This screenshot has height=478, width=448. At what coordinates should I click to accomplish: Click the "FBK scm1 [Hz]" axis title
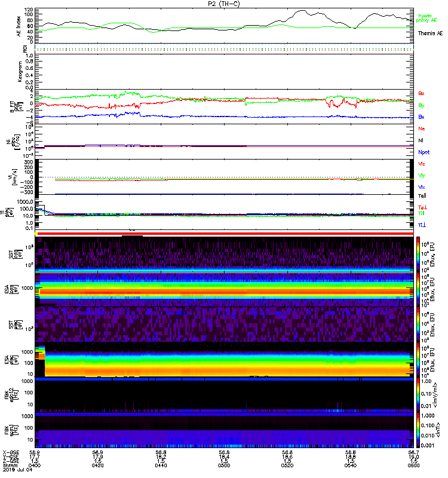pyautogui.click(x=12, y=430)
